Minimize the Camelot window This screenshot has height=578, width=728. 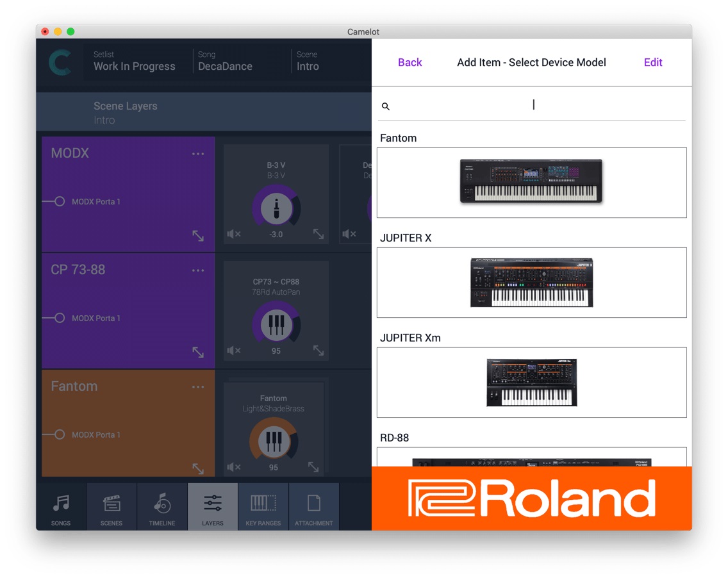58,31
